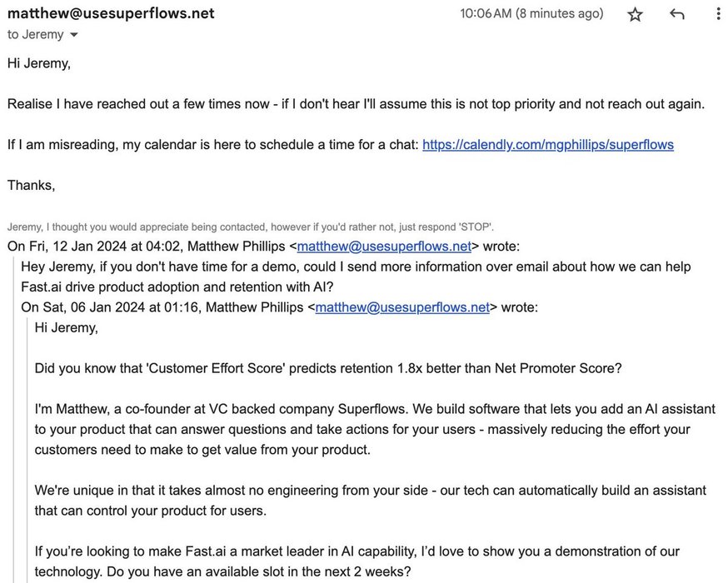Click the 'Hey Jeremy' demo follow-up paragraph
The image size is (728, 583).
(x=356, y=277)
